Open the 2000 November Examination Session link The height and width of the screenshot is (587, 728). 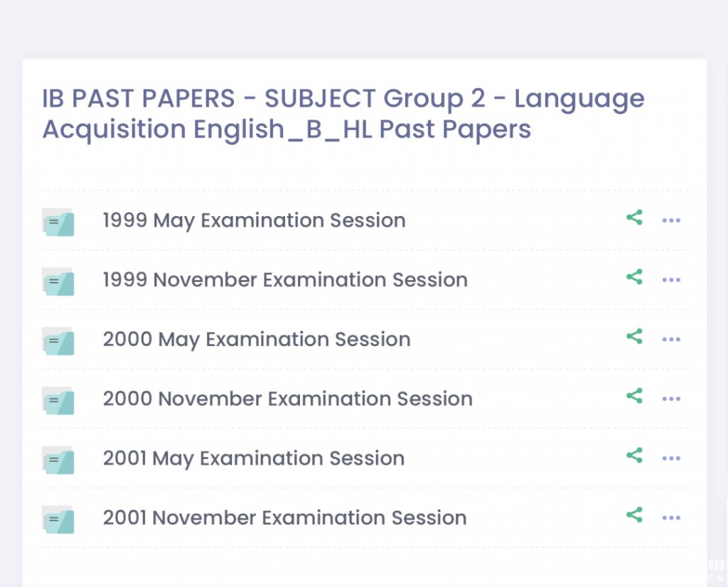click(287, 399)
